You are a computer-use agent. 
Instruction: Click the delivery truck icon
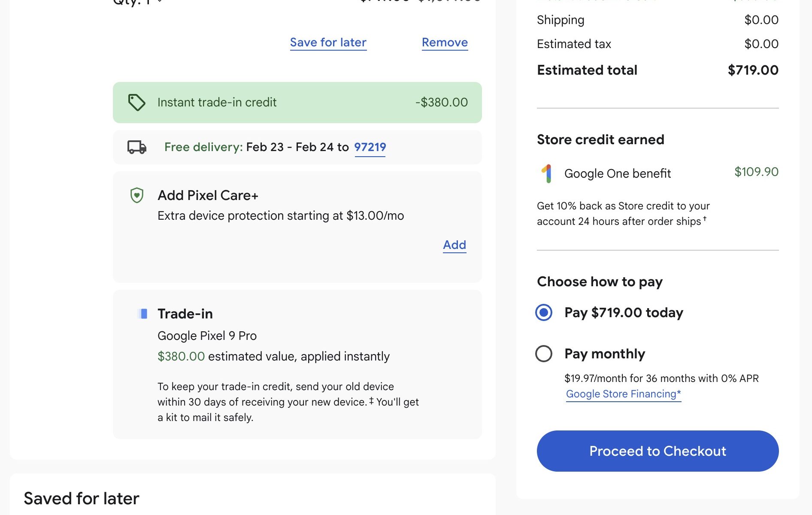tap(137, 147)
